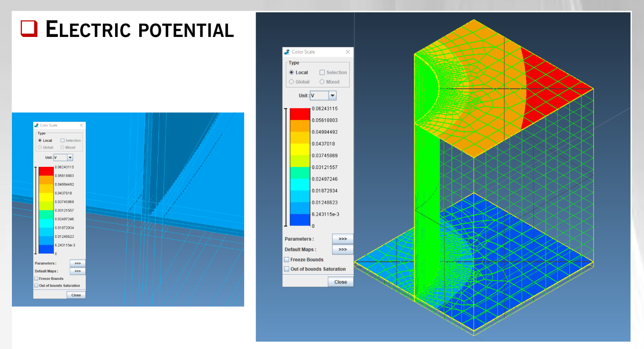Check Freeze Bounds in the larger dialog
The height and width of the screenshot is (349, 644).
coord(287,259)
